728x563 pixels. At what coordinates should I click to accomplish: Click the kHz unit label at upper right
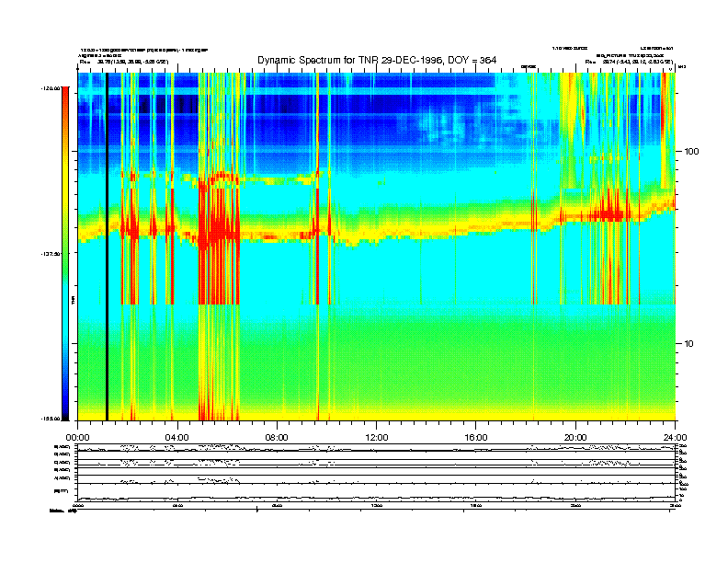(681, 67)
